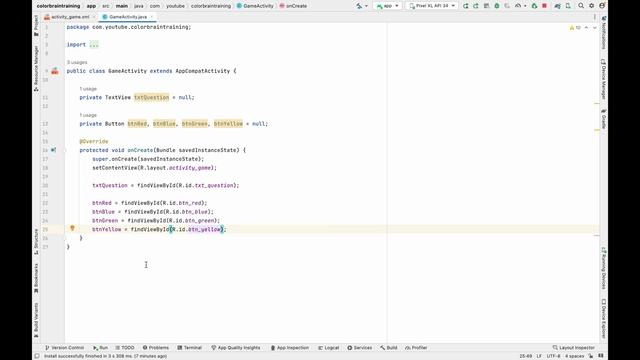Click the override gutter icon at onCreate
The width and height of the screenshot is (640, 360).
[x=53, y=150]
